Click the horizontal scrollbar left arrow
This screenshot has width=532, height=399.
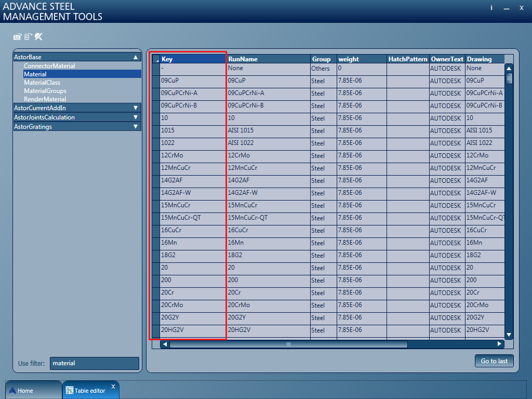point(165,344)
